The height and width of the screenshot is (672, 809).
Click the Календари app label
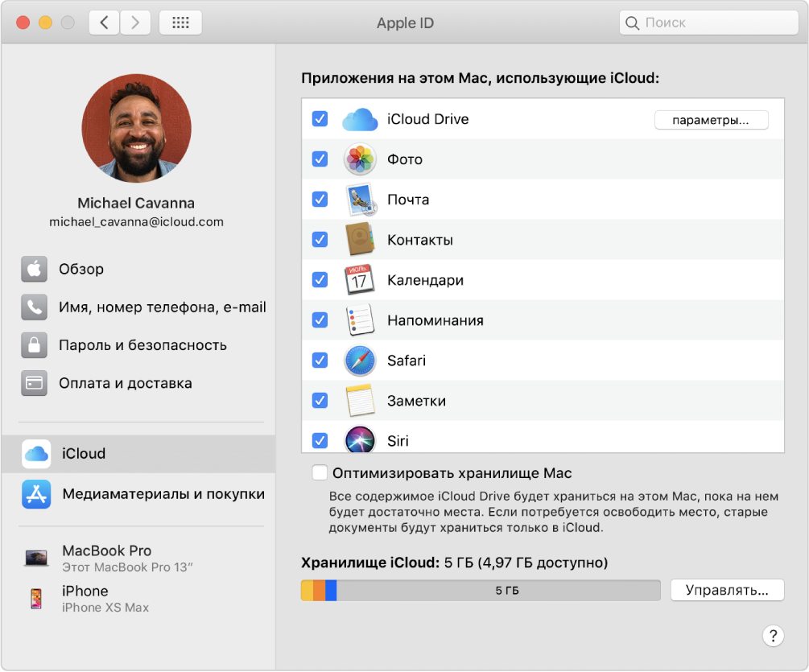[x=426, y=280]
